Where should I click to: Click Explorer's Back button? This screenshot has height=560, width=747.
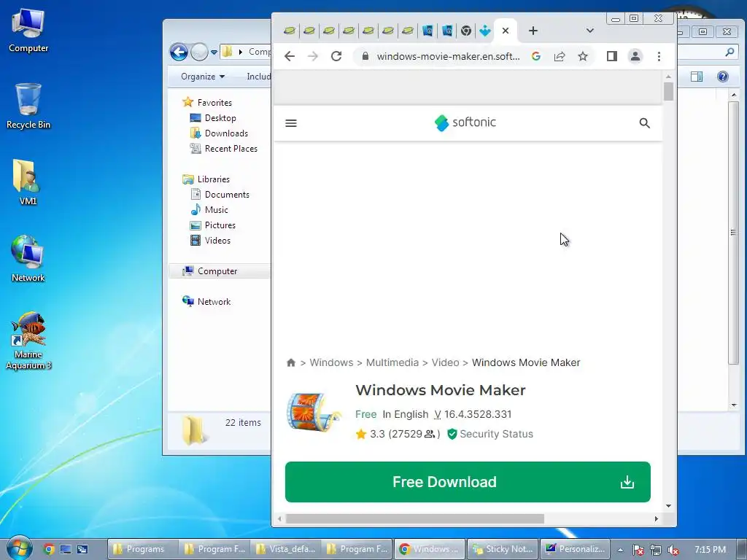tap(179, 52)
